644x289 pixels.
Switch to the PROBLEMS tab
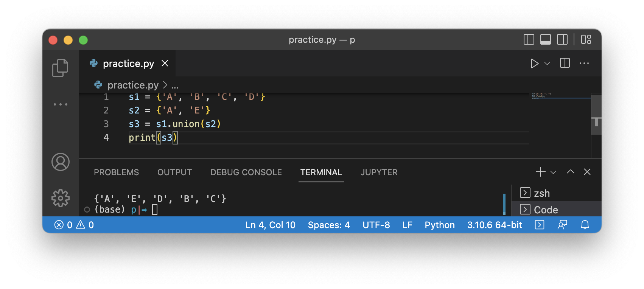[116, 172]
